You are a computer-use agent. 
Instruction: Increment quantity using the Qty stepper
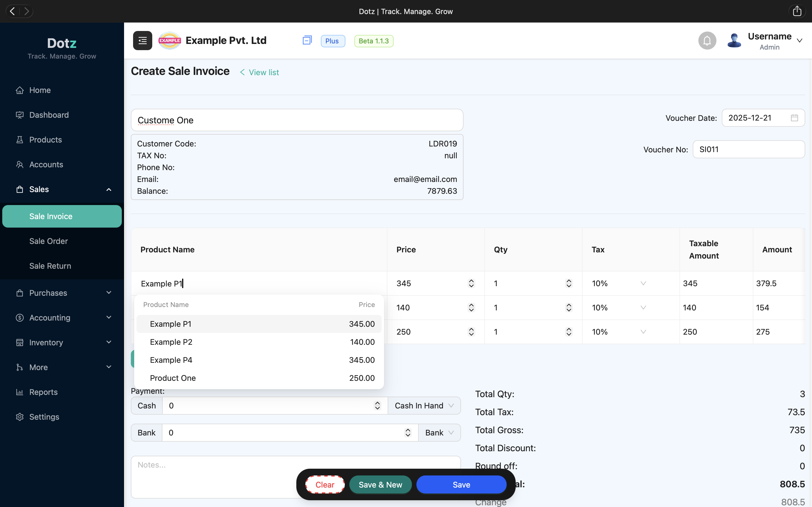pyautogui.click(x=568, y=281)
